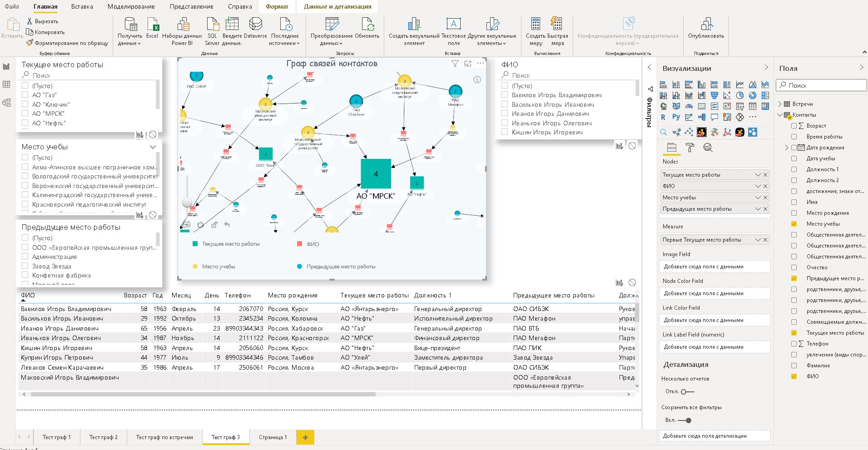Click the info icon in the graph
Image resolution: width=868 pixels, height=450 pixels.
[x=477, y=79]
